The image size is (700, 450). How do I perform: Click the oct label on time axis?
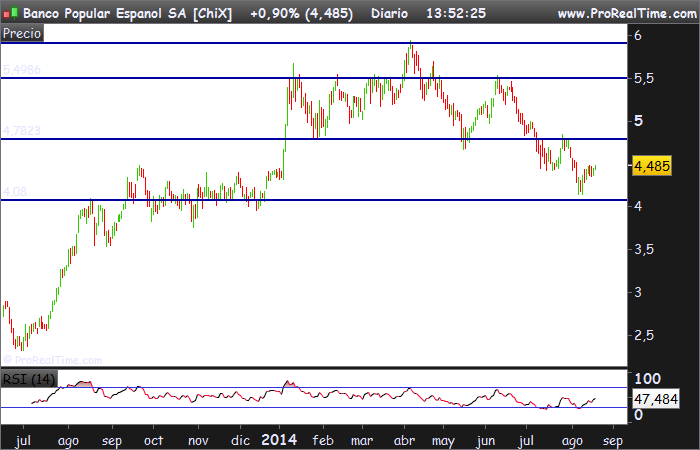153,441
